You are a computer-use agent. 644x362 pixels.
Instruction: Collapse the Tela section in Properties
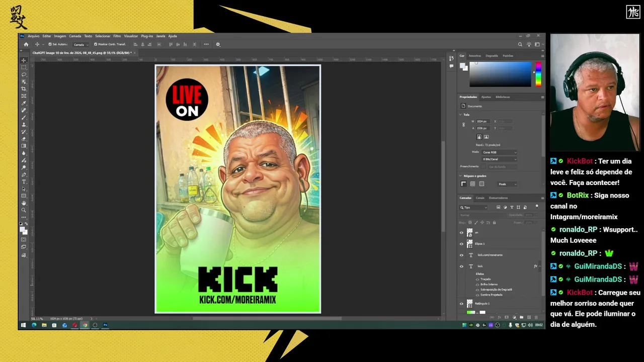460,115
